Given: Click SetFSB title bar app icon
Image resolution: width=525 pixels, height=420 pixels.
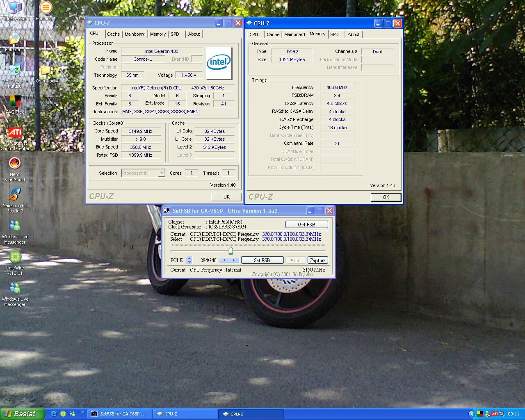Looking at the screenshot, I should pos(167,211).
